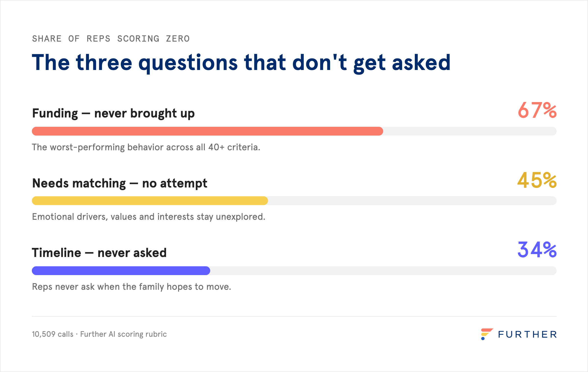Click the gray unfilled Needs matching track

click(x=412, y=201)
